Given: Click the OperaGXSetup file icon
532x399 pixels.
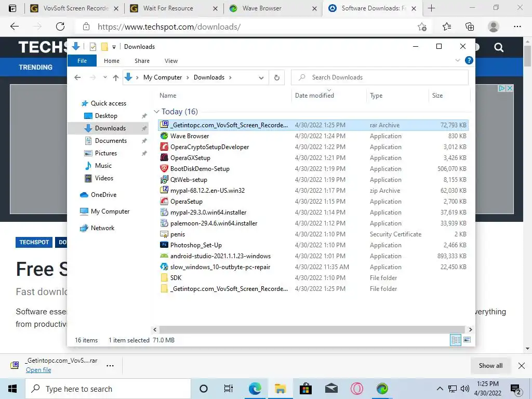Looking at the screenshot, I should [164, 158].
